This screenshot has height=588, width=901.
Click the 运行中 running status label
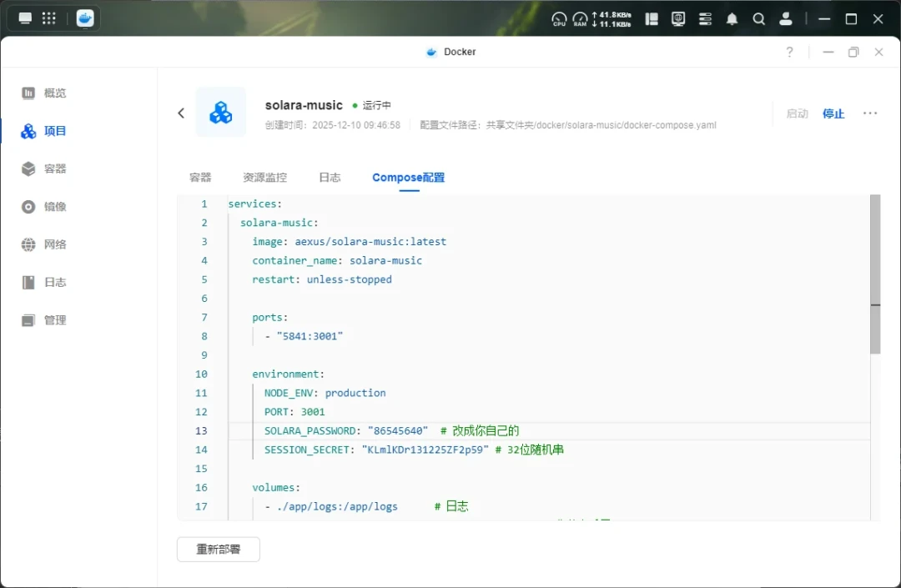click(376, 106)
